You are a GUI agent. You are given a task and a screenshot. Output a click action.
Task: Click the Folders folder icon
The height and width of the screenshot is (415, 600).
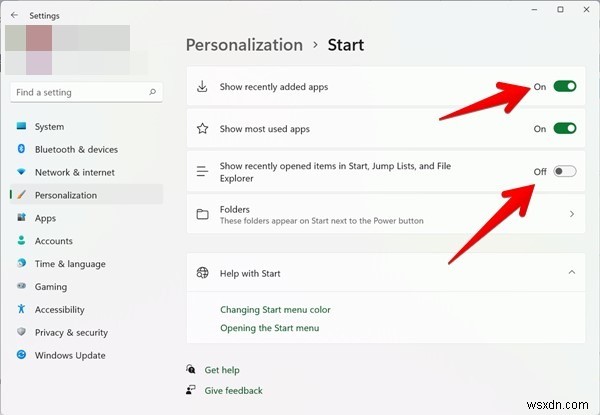coord(202,214)
